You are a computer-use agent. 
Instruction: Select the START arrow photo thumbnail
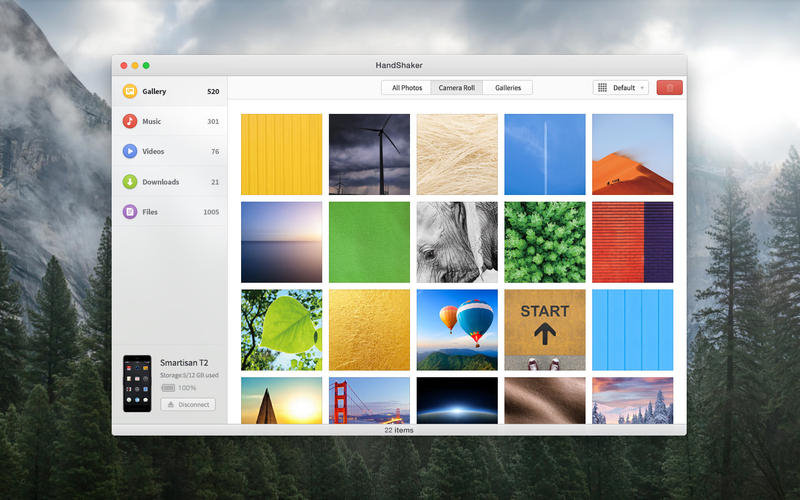pos(545,330)
